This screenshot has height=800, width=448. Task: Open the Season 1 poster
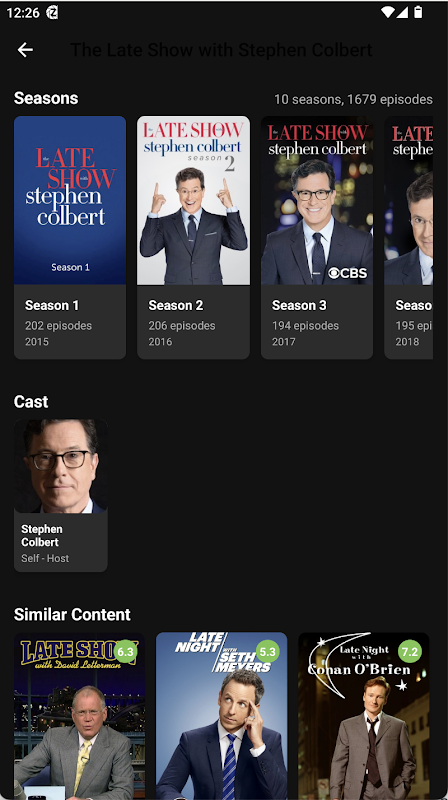(x=70, y=200)
